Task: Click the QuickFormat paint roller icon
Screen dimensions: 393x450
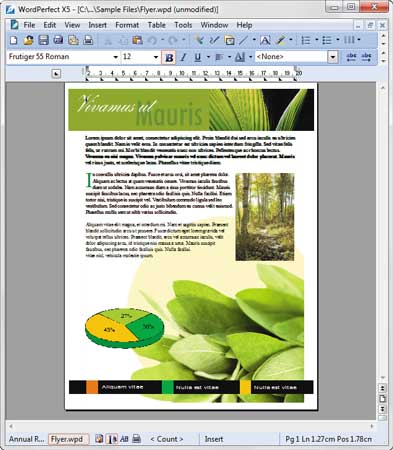Action: pos(199,40)
